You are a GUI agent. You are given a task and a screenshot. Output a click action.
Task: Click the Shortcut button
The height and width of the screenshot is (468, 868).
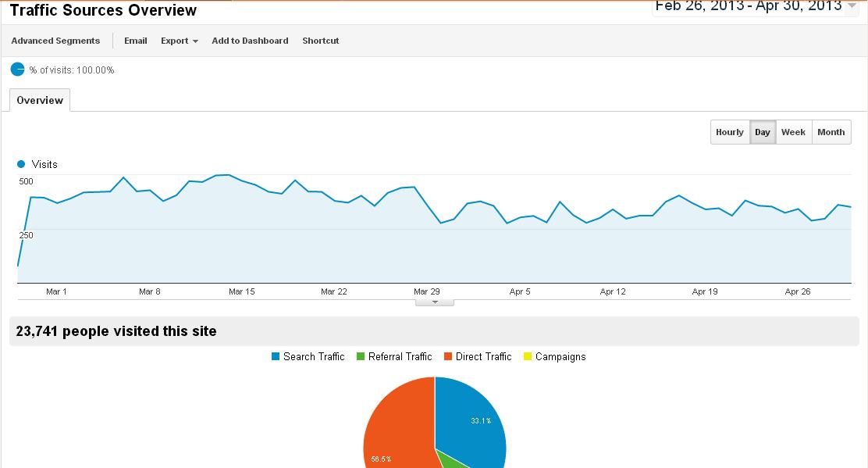pos(321,41)
